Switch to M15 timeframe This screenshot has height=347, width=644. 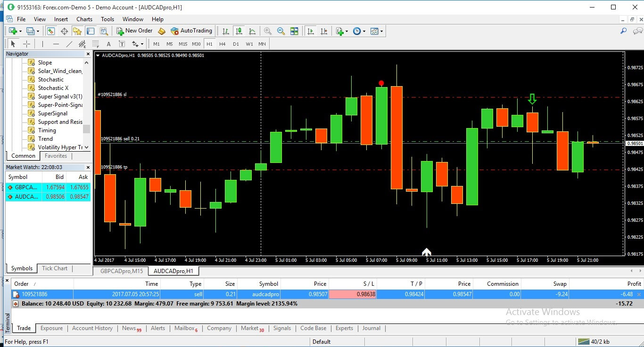pos(183,44)
